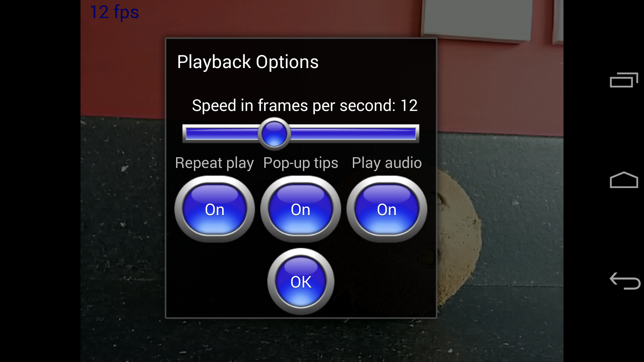This screenshot has width=644, height=362.
Task: Confirm playback options with OK
Action: click(301, 282)
